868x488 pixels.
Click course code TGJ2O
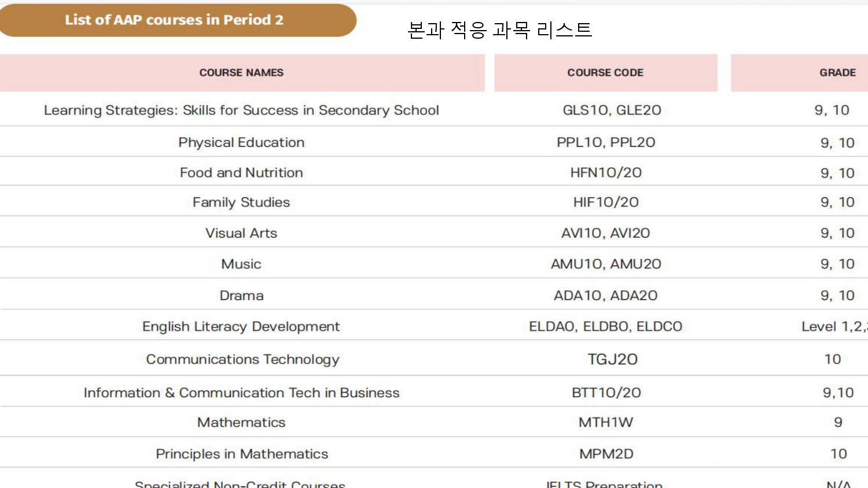coord(612,360)
